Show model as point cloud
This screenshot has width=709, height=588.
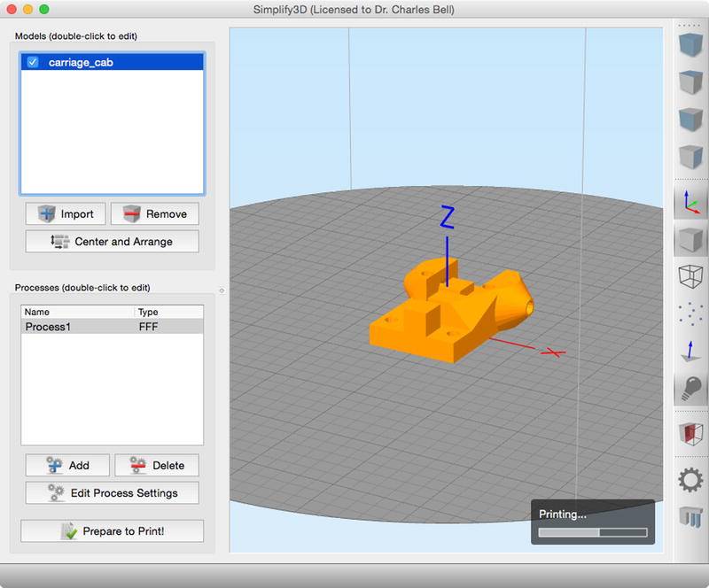[x=691, y=313]
